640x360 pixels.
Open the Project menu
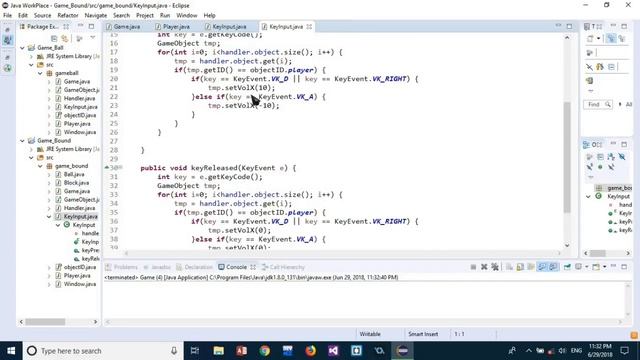[144, 15]
